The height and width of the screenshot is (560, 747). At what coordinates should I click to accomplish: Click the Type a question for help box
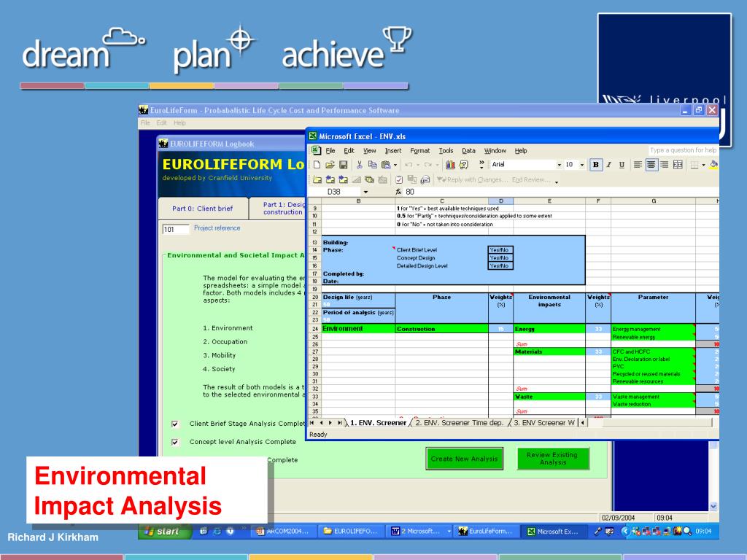point(683,150)
